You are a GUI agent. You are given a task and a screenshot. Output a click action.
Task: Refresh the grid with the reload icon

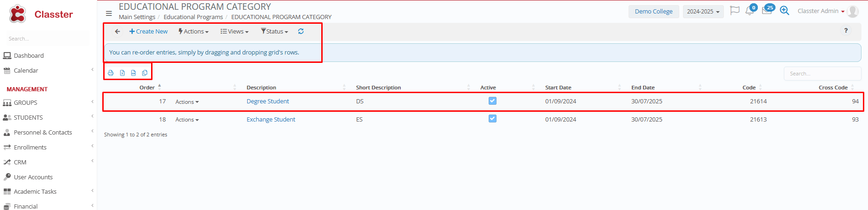point(301,32)
